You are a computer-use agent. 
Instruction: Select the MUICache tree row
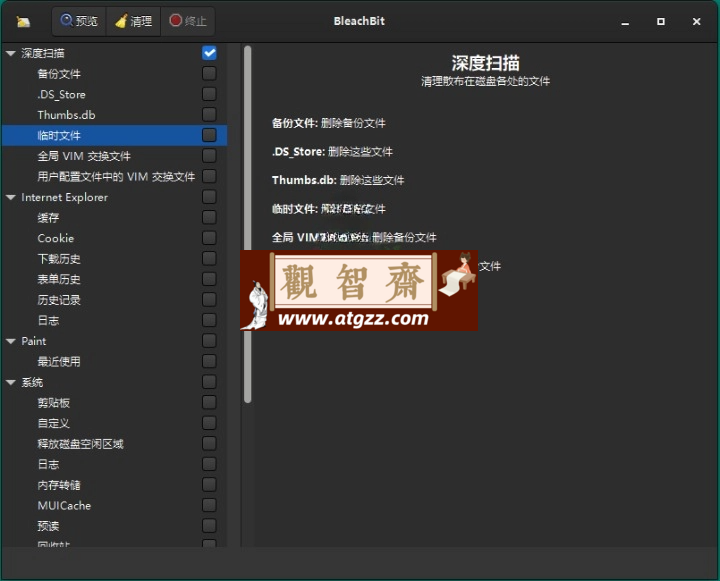pyautogui.click(x=114, y=505)
